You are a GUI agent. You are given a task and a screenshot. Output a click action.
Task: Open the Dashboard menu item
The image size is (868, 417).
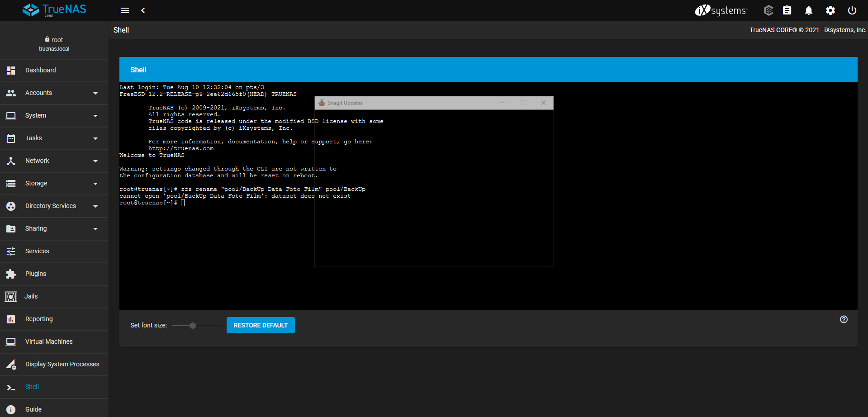coord(54,70)
